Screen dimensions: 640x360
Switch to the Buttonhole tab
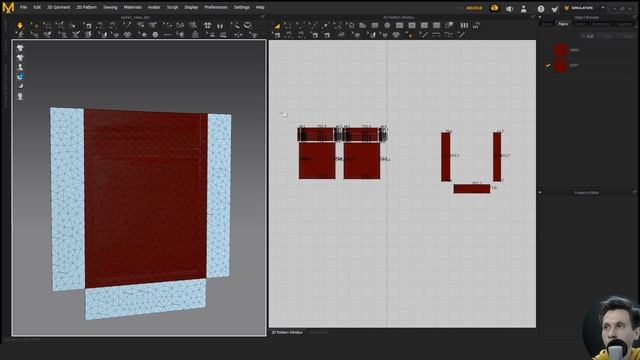[601, 24]
